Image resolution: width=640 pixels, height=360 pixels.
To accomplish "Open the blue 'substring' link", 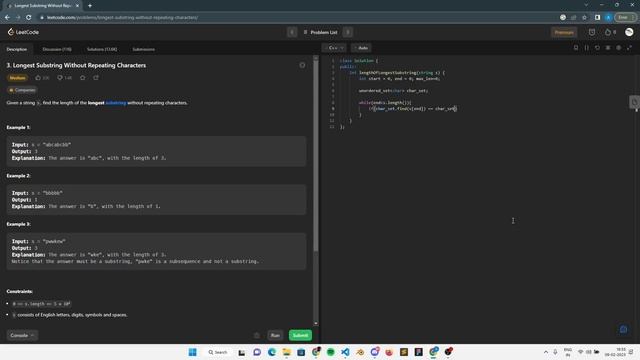I will click(x=116, y=103).
